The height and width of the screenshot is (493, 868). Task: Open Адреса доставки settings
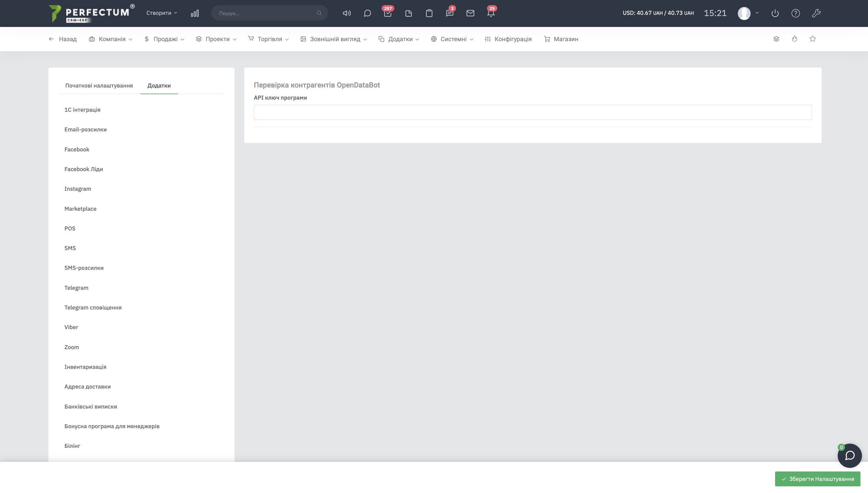coord(88,386)
